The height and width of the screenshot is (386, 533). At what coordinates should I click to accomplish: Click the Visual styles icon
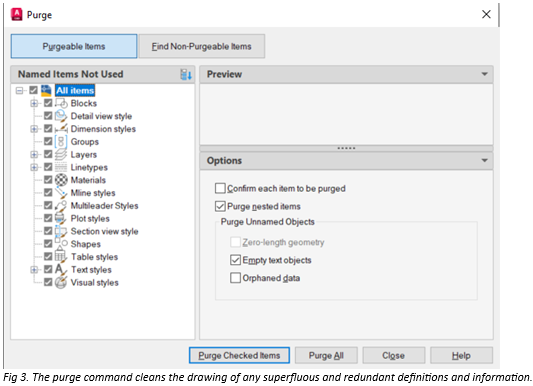(x=61, y=282)
